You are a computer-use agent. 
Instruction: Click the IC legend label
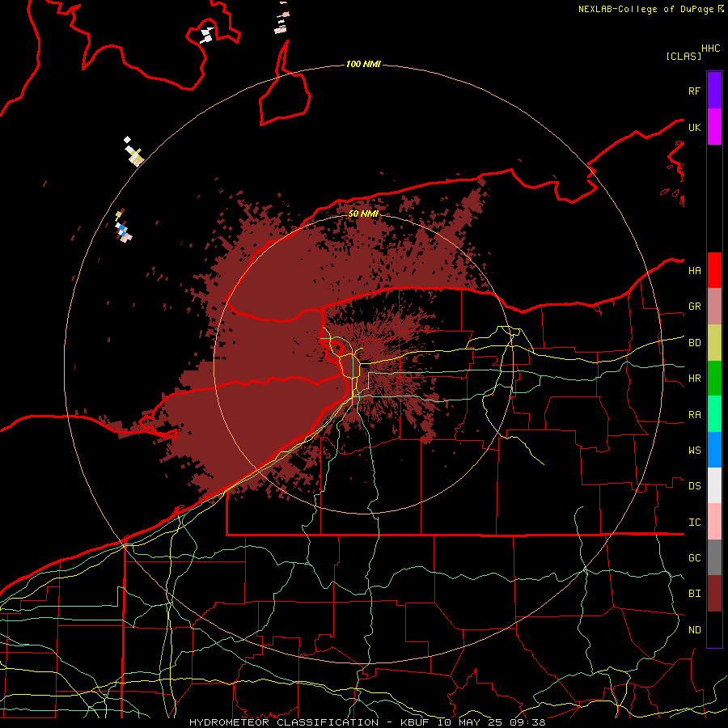pyautogui.click(x=694, y=522)
